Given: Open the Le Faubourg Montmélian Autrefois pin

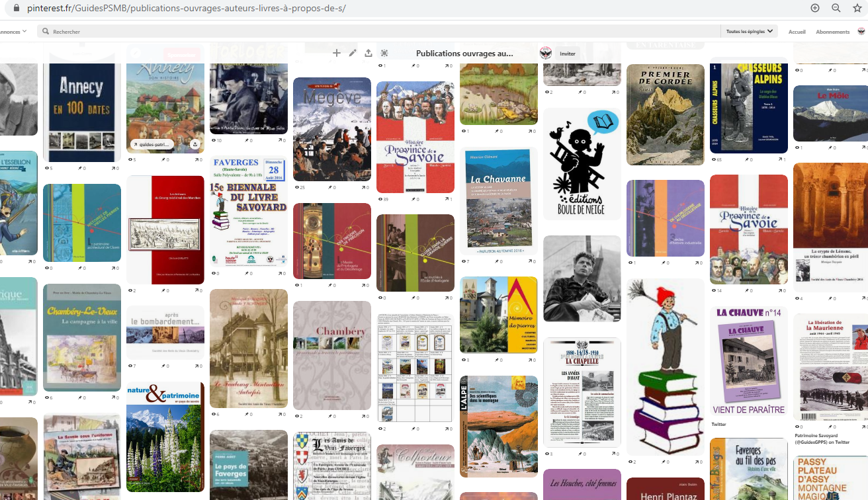Looking at the screenshot, I should click(x=249, y=349).
